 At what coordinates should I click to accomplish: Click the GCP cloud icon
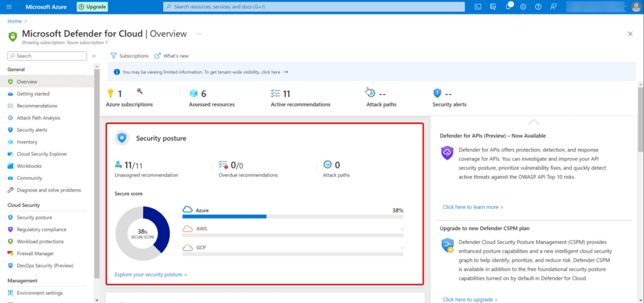(x=187, y=248)
